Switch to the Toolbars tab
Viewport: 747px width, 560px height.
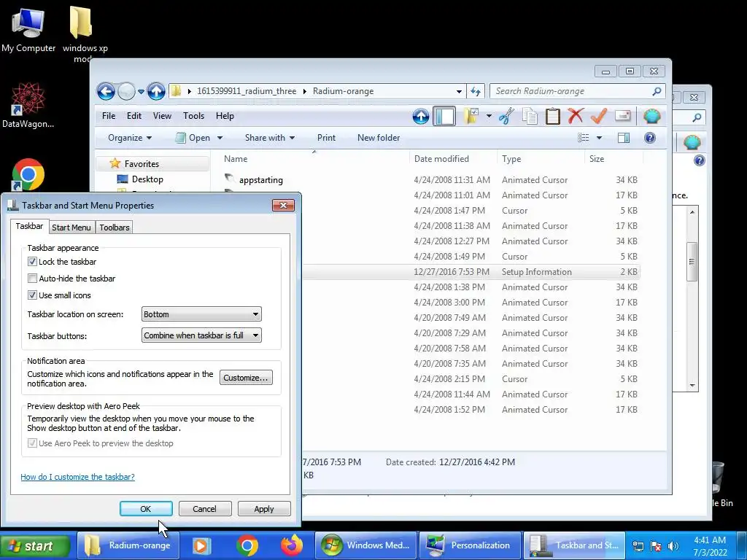[115, 227]
